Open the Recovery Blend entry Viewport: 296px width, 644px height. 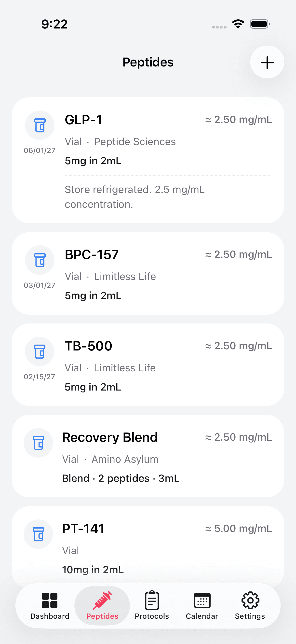tap(110, 437)
